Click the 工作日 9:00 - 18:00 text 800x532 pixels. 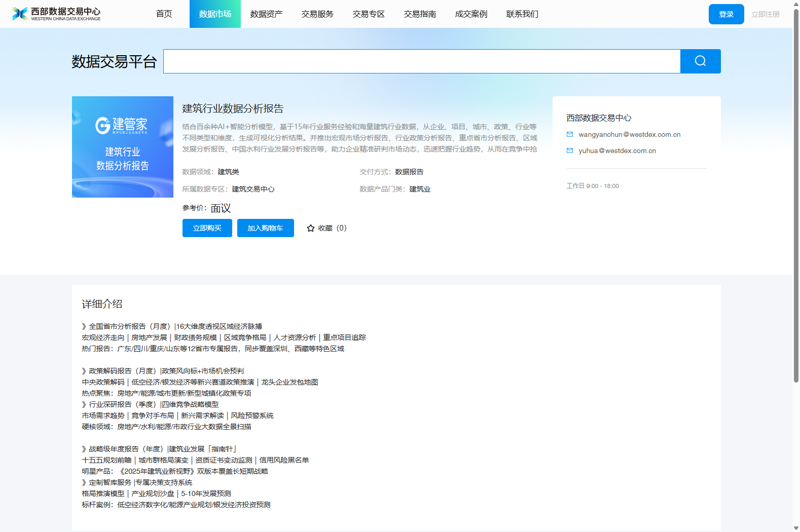click(x=593, y=186)
